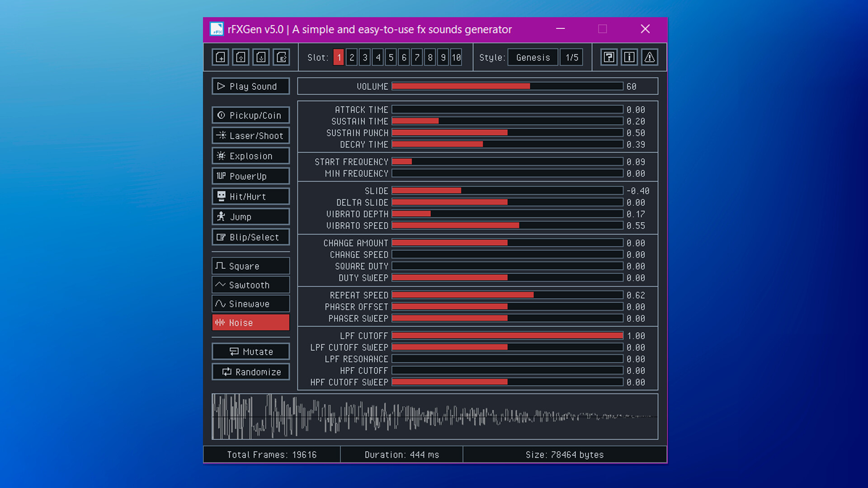868x488 pixels.
Task: Click Mutate to vary the sound
Action: click(x=250, y=351)
